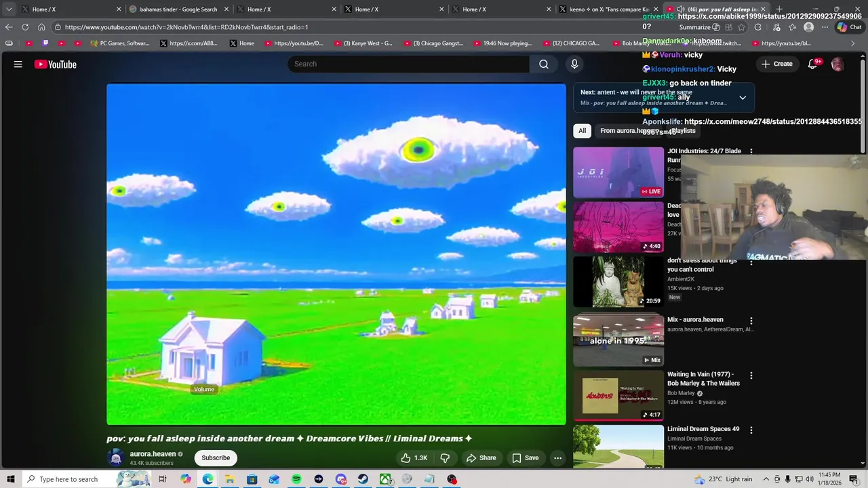The height and width of the screenshot is (488, 868).
Task: Play the Waiting In Vain thumbnail
Action: [618, 396]
